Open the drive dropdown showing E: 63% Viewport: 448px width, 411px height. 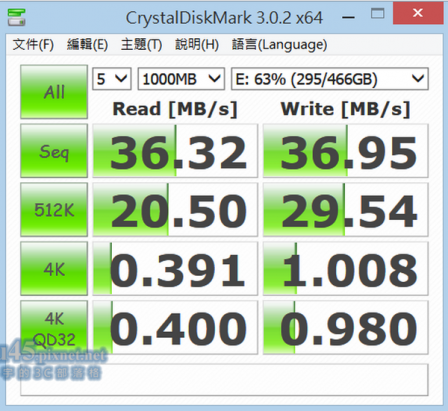(x=330, y=79)
